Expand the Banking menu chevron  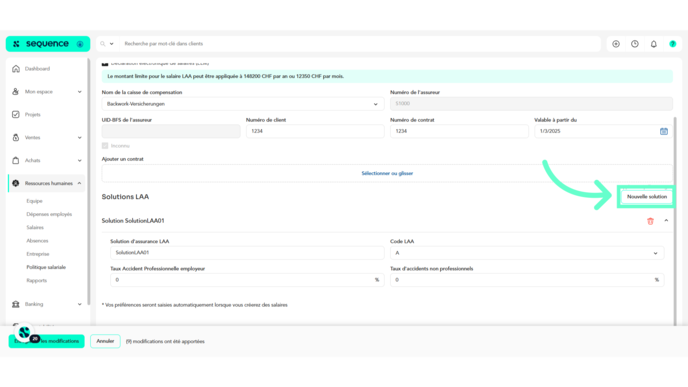79,304
